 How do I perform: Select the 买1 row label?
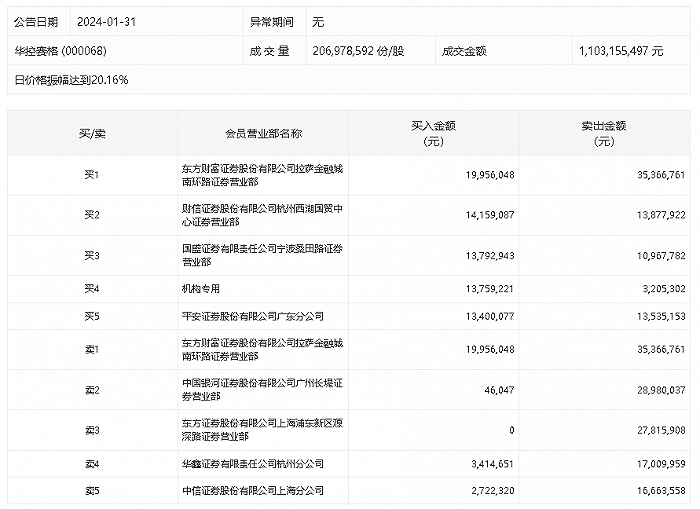tap(92, 175)
